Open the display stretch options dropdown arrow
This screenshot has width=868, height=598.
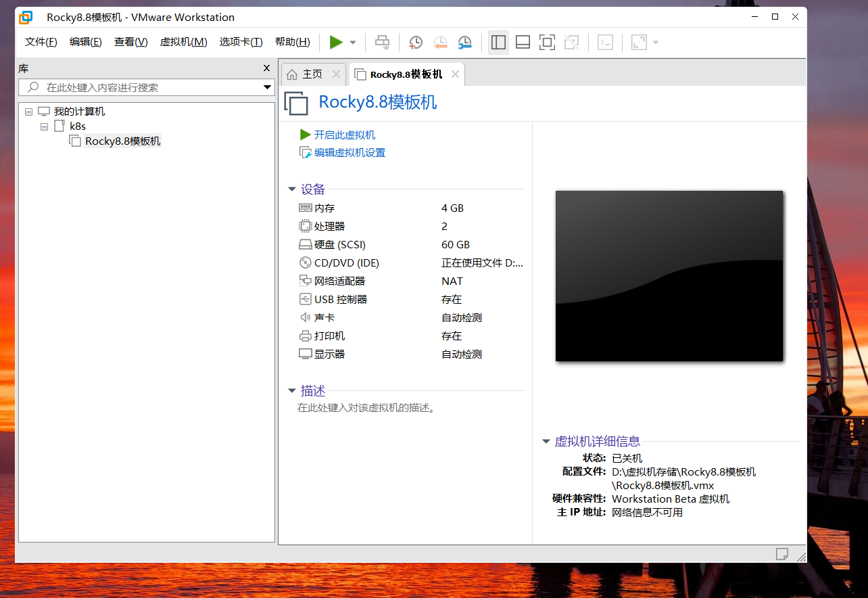click(656, 43)
